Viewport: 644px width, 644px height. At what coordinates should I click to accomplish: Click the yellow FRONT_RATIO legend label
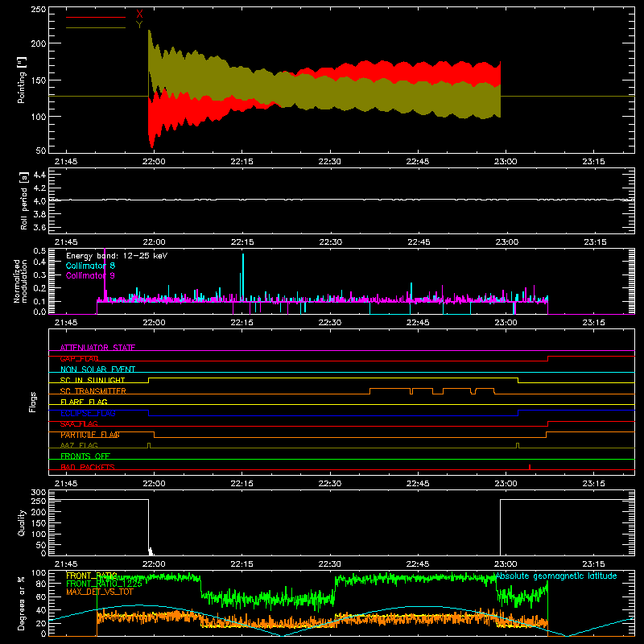pos(92,576)
